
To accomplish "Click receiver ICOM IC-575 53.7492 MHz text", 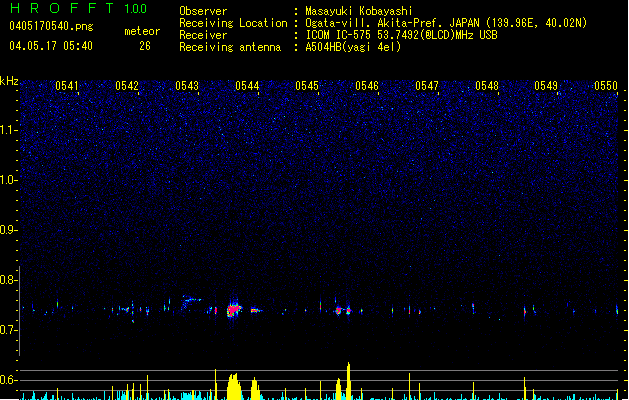I will click(x=401, y=35).
